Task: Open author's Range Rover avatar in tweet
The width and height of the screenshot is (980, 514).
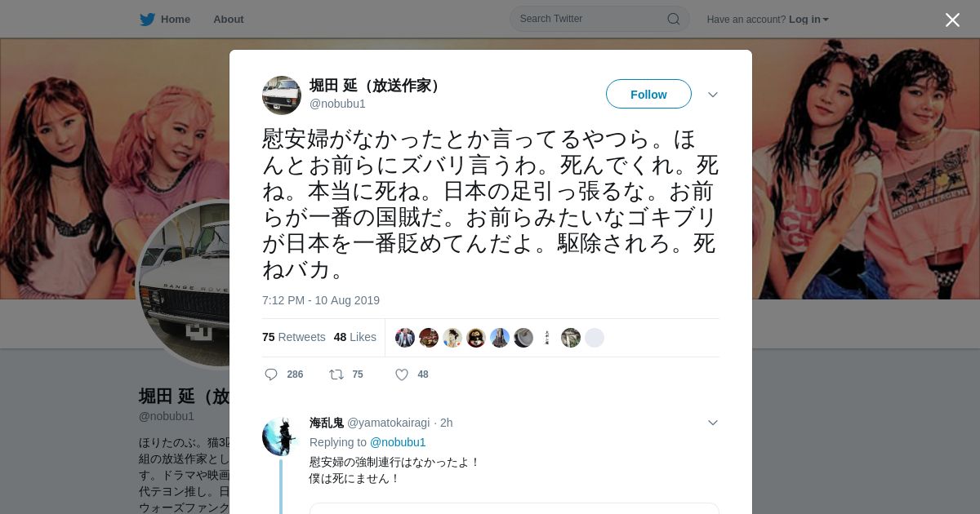Action: click(x=282, y=95)
